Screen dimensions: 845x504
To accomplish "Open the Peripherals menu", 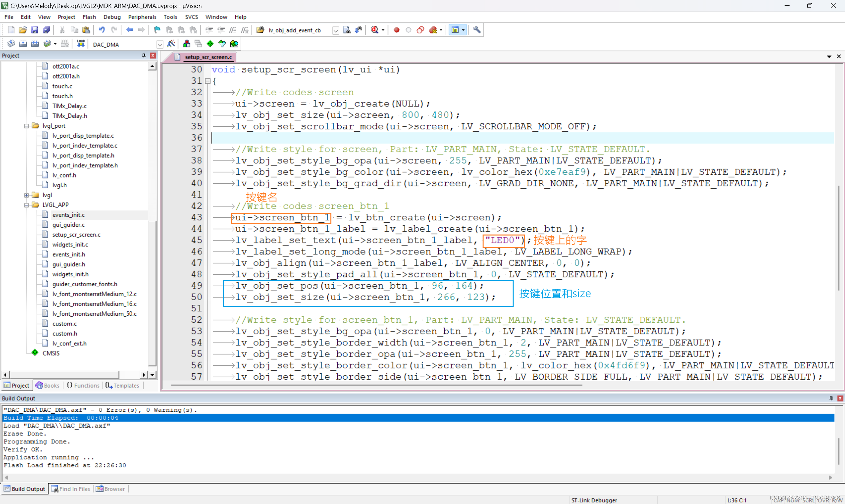I will [142, 16].
